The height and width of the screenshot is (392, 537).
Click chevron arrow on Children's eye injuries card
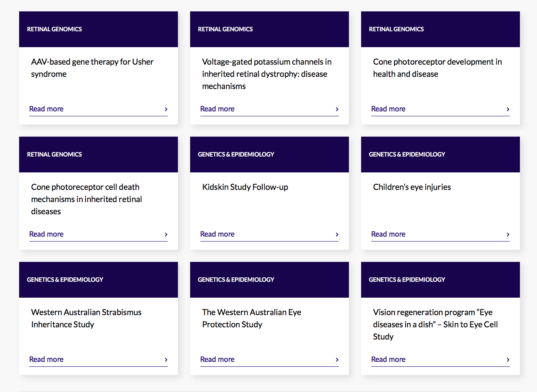click(x=508, y=235)
